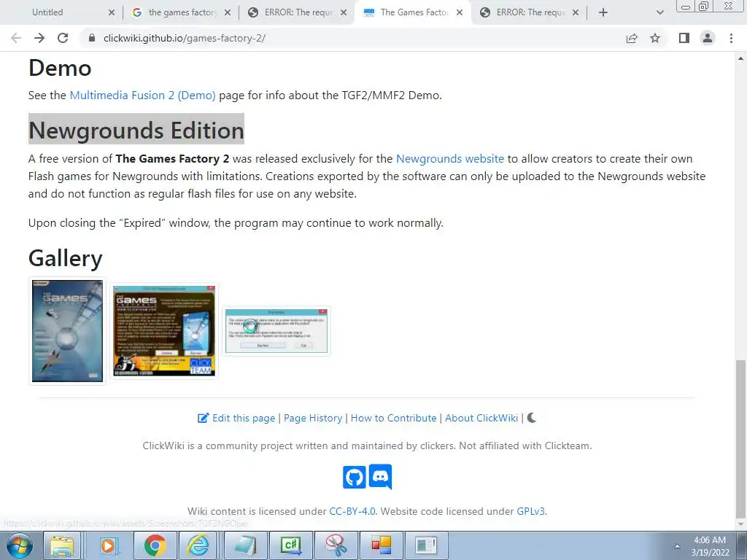Click the address bar URL
This screenshot has width=747, height=560.
185,38
